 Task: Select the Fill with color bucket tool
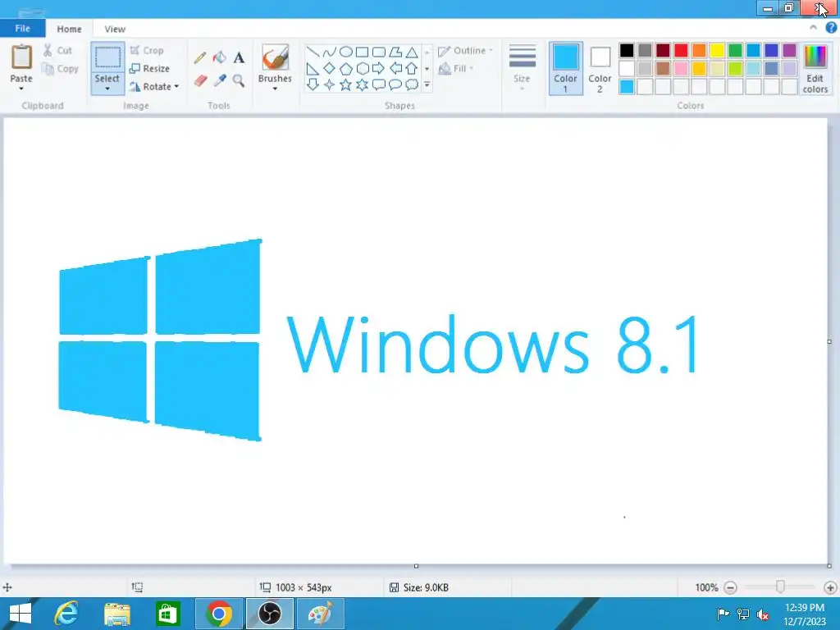pyautogui.click(x=219, y=57)
